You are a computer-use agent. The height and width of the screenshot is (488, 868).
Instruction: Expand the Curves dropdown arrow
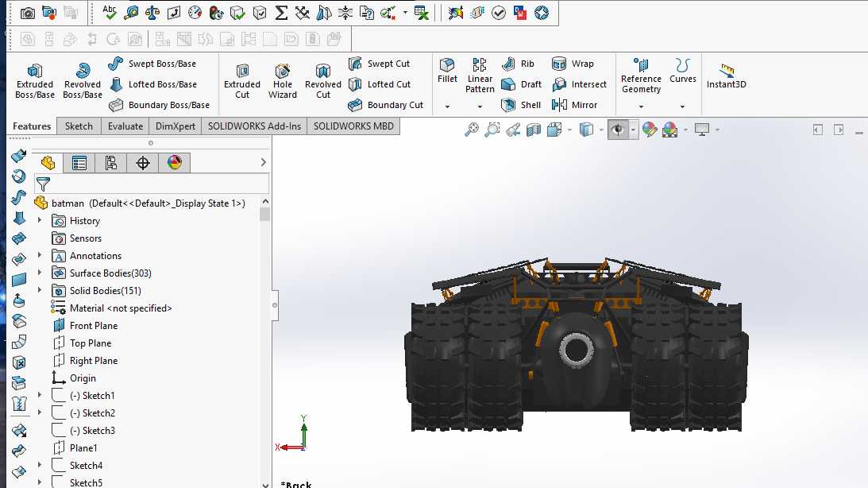pos(682,107)
